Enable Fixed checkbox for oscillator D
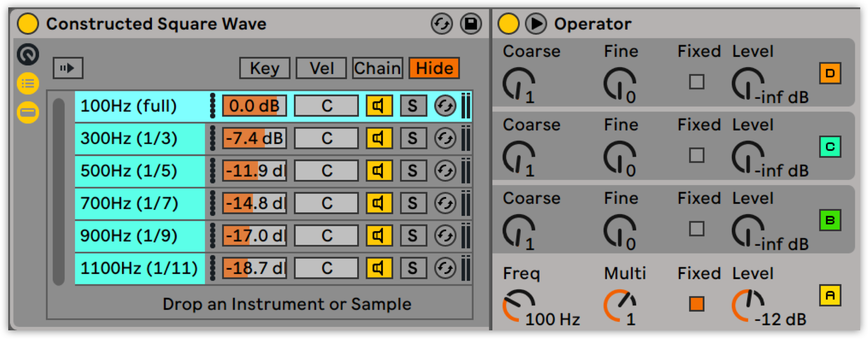The image size is (868, 339). [697, 82]
